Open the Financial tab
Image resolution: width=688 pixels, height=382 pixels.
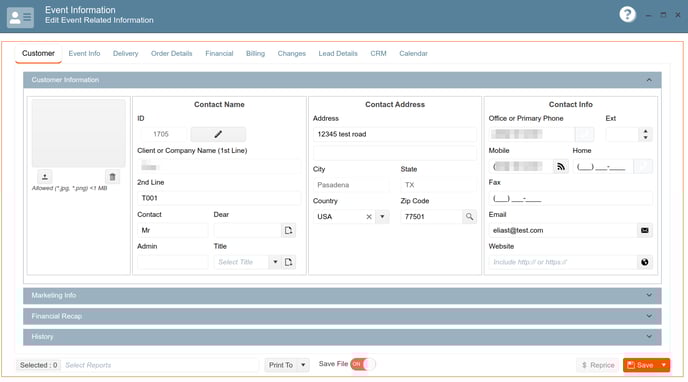point(219,54)
